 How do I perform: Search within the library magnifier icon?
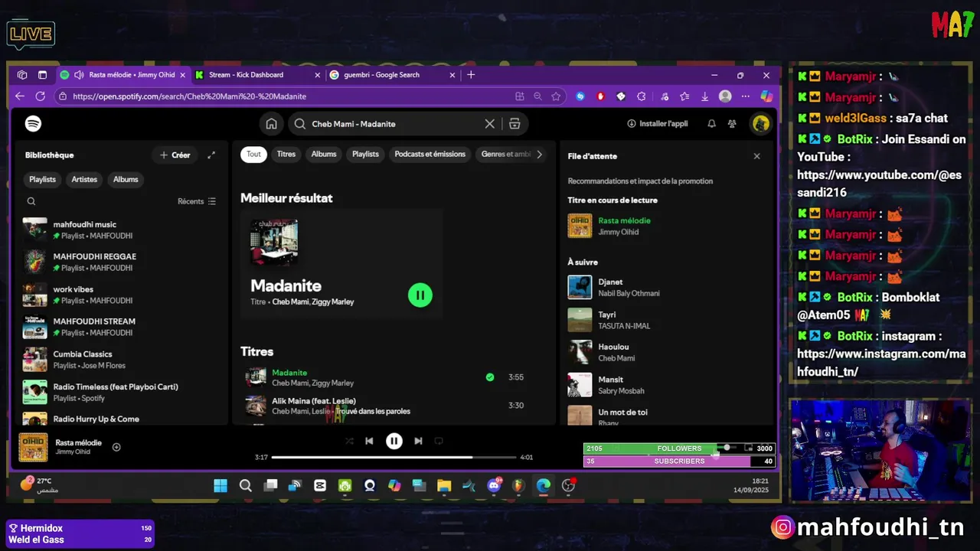[31, 201]
